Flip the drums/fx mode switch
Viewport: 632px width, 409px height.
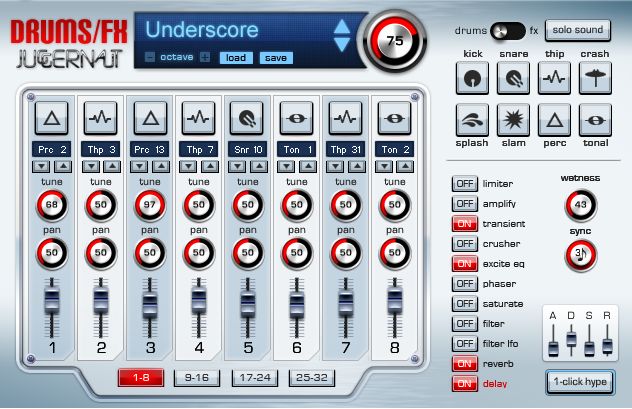508,31
